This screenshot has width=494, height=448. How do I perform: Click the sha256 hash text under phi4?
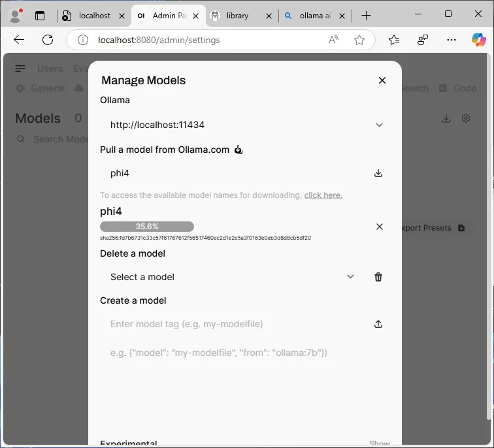click(x=205, y=238)
